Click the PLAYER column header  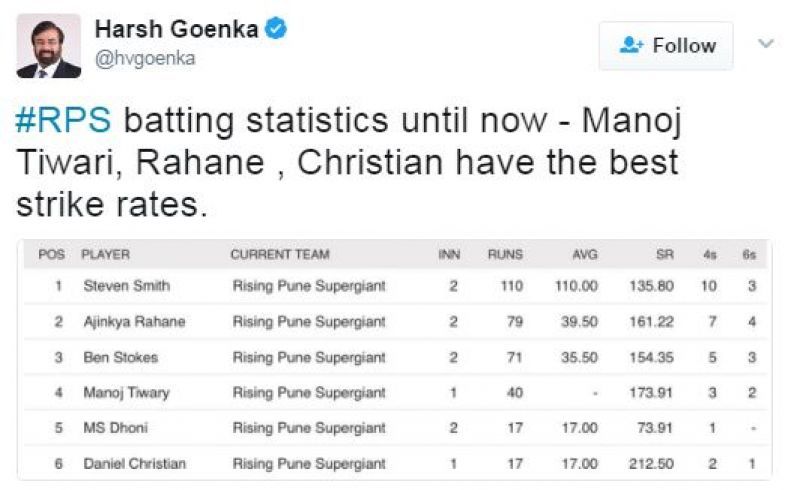[x=106, y=254]
